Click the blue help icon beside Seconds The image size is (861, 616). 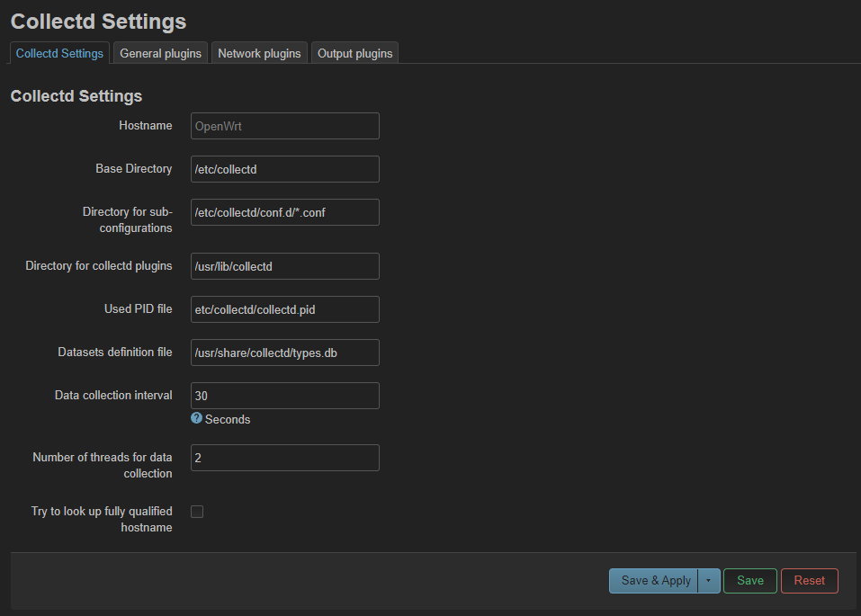click(196, 419)
